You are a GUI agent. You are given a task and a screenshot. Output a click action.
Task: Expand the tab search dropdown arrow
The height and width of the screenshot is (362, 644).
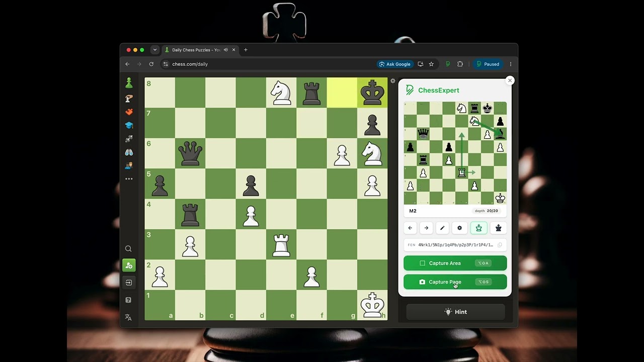[155, 50]
